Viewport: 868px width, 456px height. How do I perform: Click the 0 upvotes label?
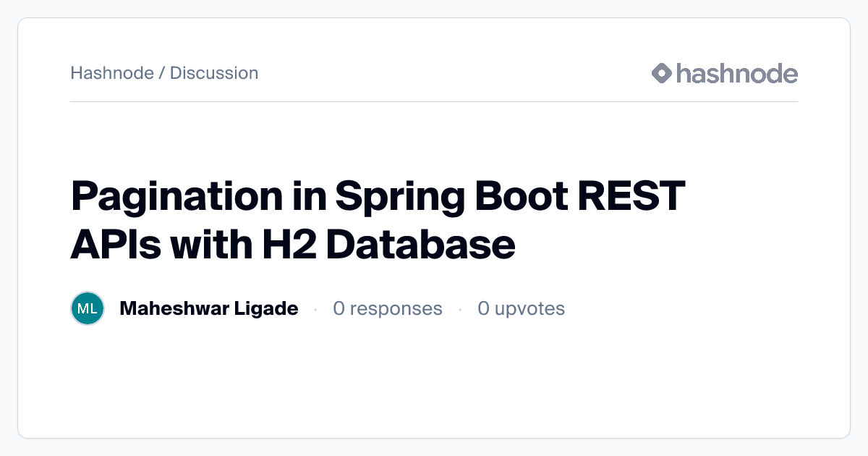(x=521, y=309)
